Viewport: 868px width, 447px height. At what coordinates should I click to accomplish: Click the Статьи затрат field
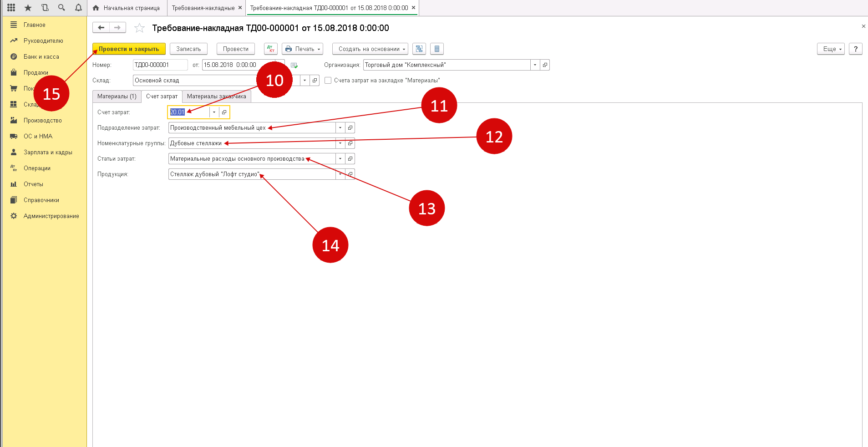click(x=252, y=159)
